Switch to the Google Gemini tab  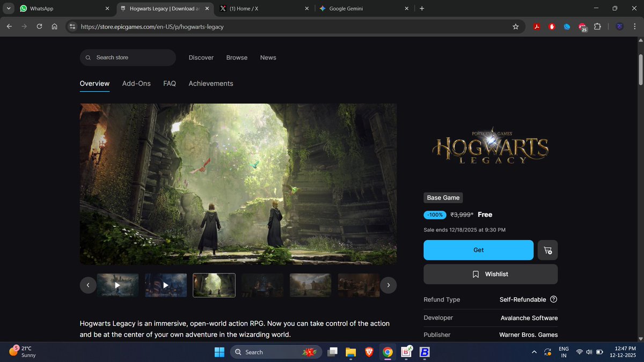(364, 9)
